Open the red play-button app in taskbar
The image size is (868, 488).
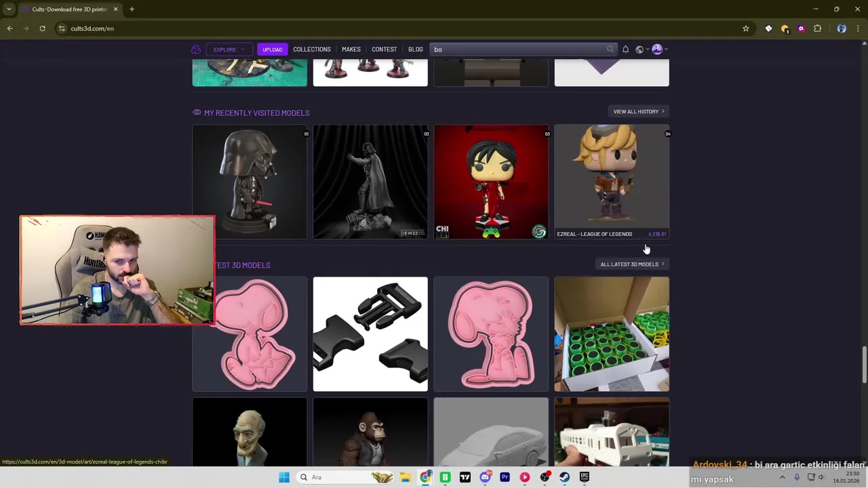click(524, 477)
